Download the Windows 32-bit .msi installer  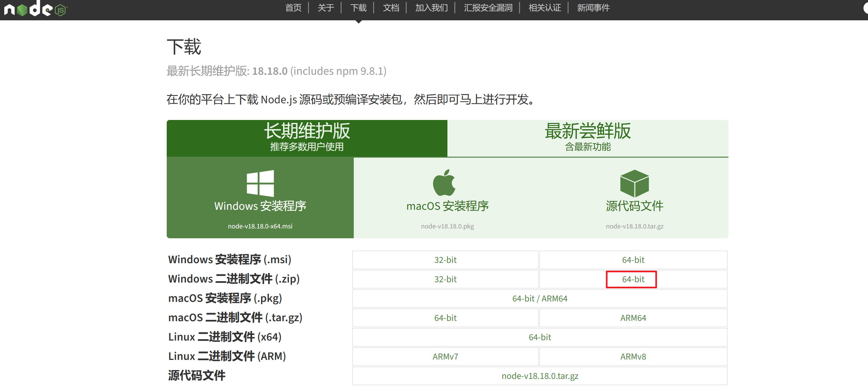pos(445,260)
